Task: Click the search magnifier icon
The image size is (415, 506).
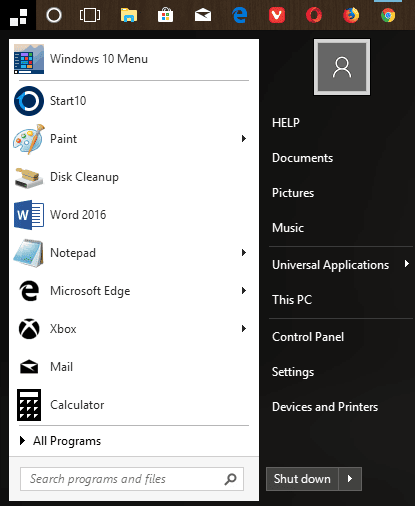Action: (230, 479)
